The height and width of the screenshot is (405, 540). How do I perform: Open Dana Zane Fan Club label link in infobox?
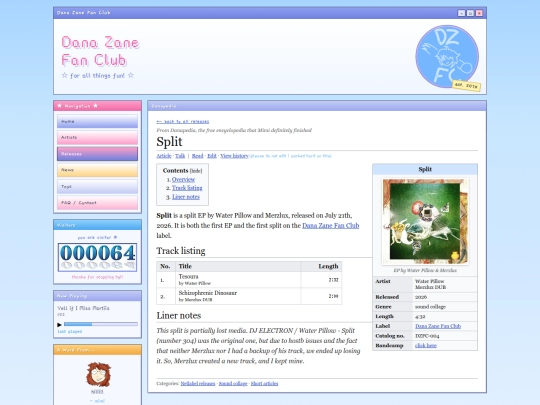pyautogui.click(x=438, y=326)
